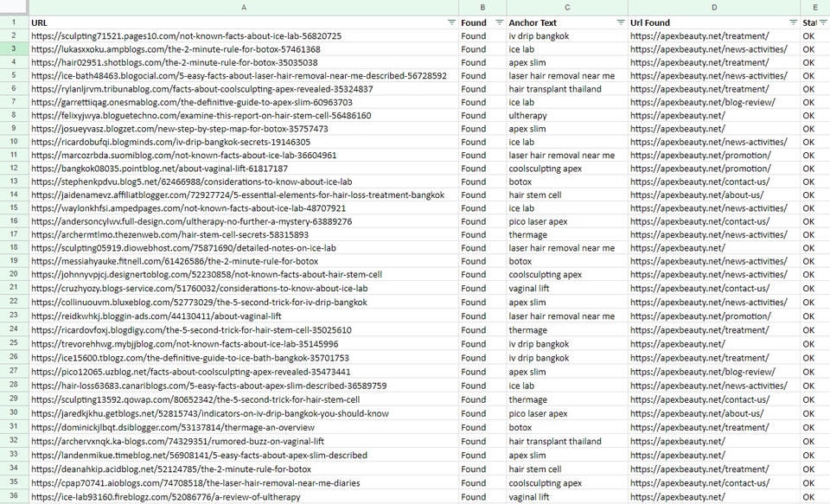The image size is (830, 504).
Task: Select the felixyjwya.bloguetechno.com URL cell
Action: [244, 116]
